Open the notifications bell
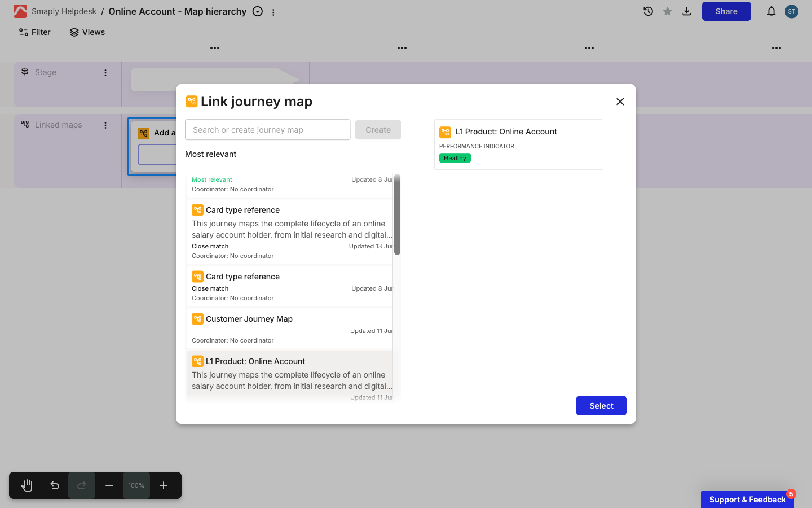Viewport: 812px width, 508px height. coord(771,11)
